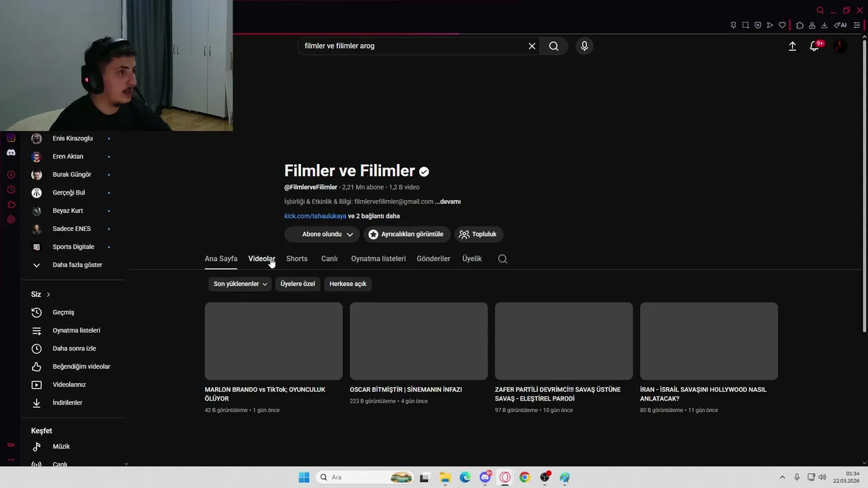Screen dimensions: 868x488
Task: Select the Herkese açık filter chip
Action: (x=348, y=284)
